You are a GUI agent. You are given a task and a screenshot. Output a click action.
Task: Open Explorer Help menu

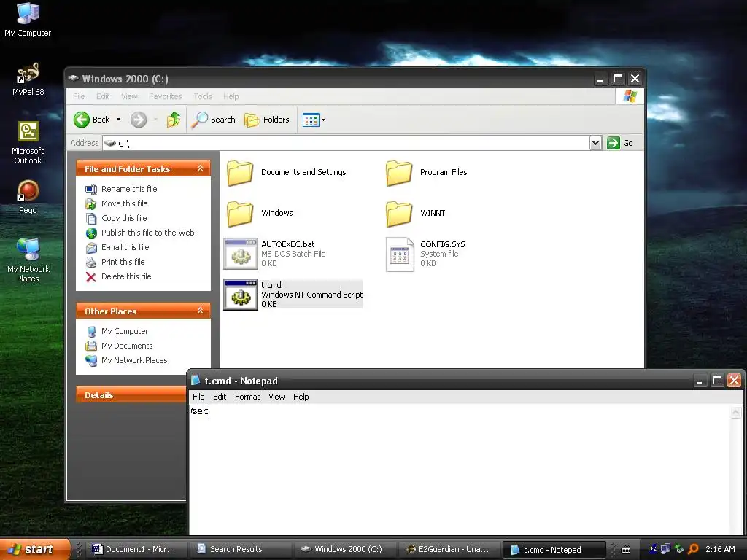pos(231,97)
